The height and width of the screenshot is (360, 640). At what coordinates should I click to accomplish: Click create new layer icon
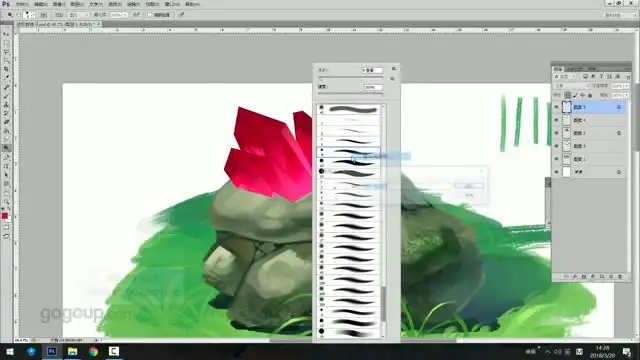coord(611,277)
